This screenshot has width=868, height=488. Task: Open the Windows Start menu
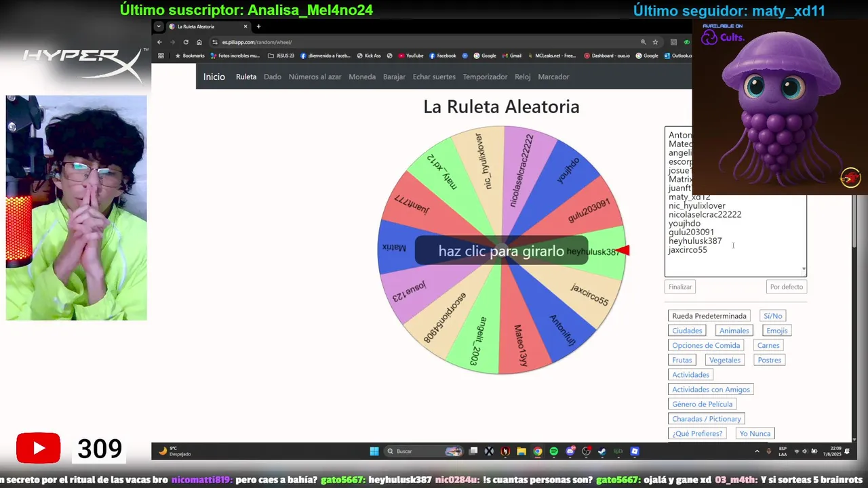point(374,451)
